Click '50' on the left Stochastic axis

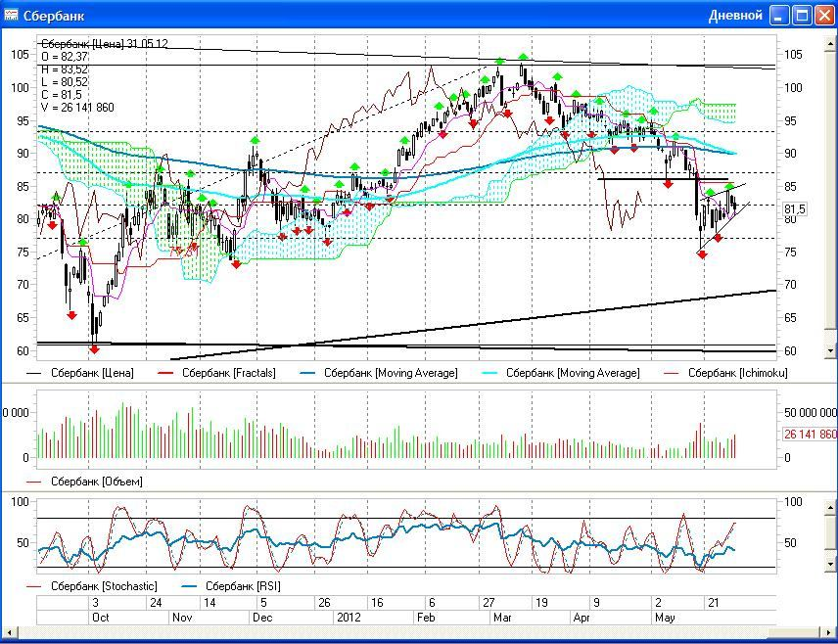click(23, 542)
